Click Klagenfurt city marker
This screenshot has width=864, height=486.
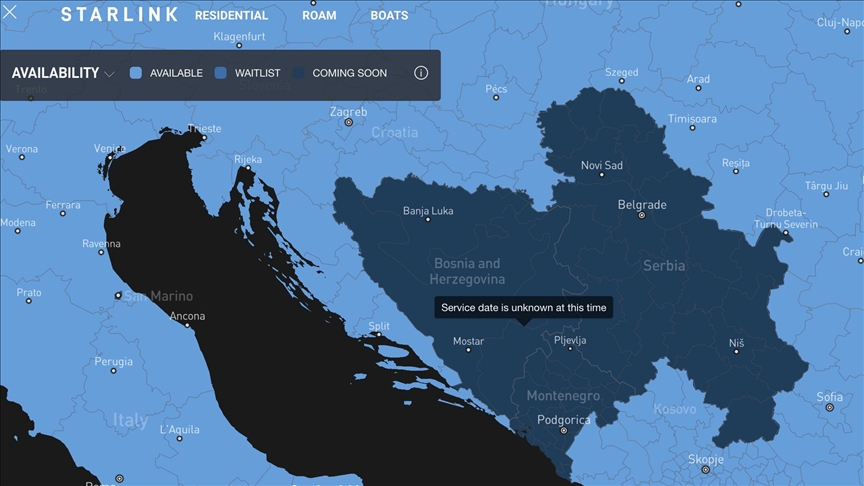239,46
